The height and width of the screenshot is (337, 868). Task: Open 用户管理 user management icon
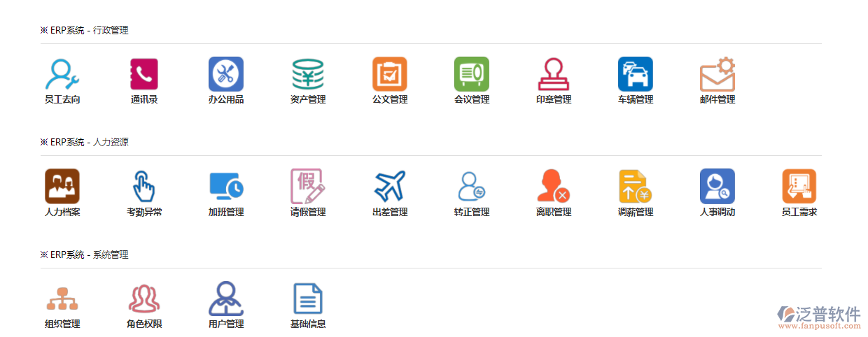click(x=226, y=299)
